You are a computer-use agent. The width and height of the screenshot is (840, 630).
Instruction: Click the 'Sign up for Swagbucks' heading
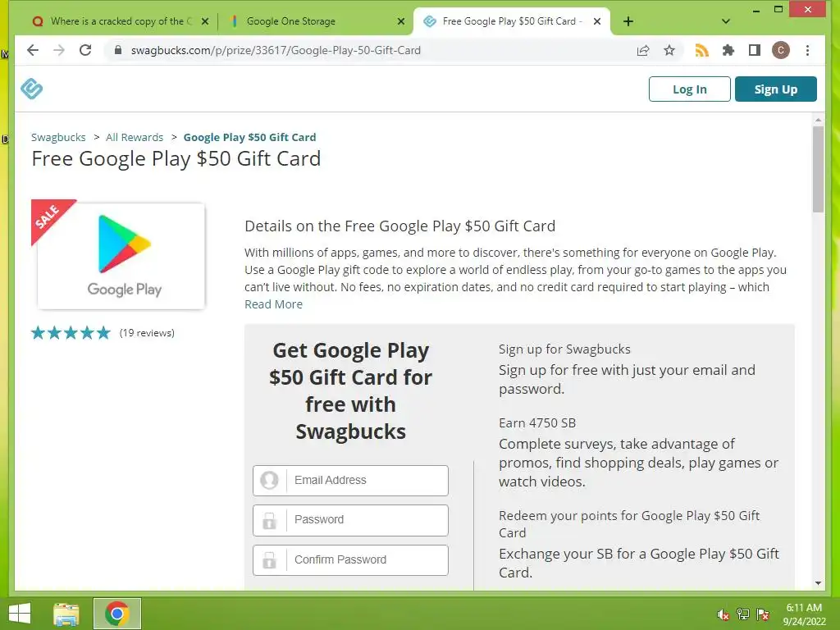[564, 349]
